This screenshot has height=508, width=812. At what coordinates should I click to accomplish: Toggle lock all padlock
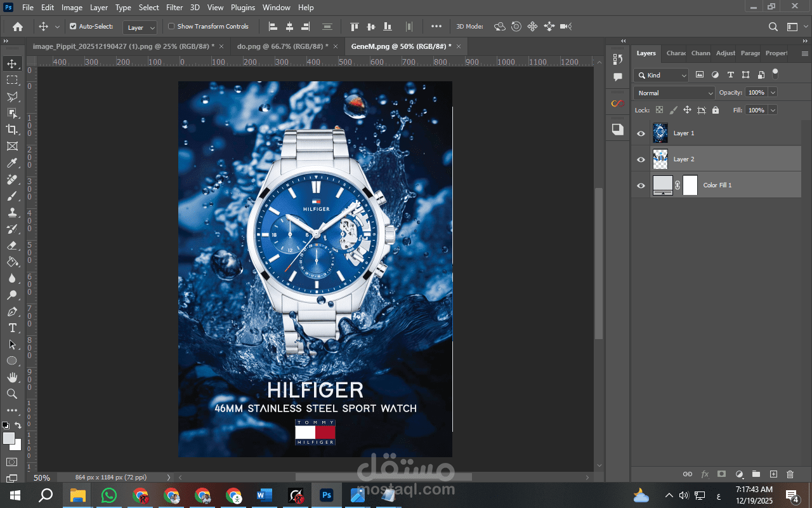click(716, 110)
